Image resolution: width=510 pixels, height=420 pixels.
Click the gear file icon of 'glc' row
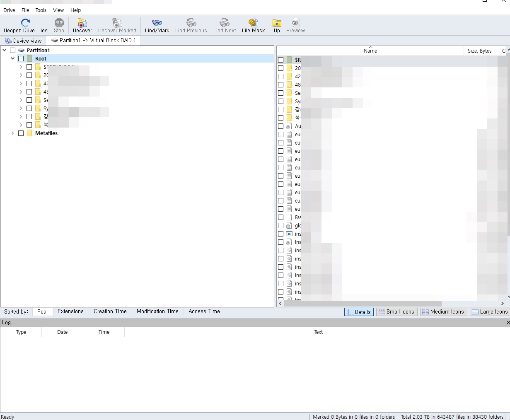click(289, 225)
